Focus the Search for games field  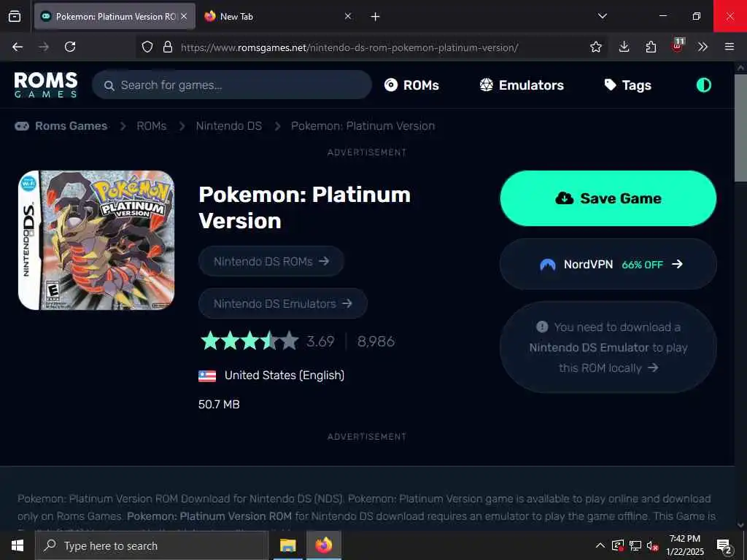231,85
